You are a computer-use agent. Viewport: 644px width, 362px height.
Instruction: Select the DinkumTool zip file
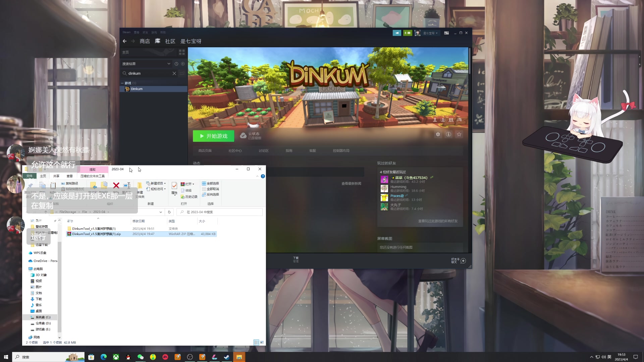(96, 234)
